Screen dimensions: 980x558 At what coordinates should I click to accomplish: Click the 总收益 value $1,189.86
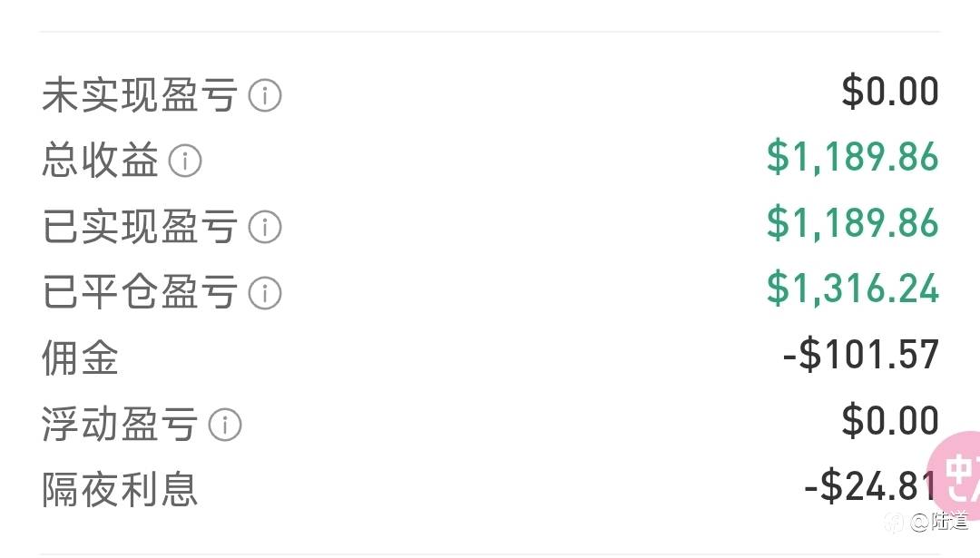point(852,157)
